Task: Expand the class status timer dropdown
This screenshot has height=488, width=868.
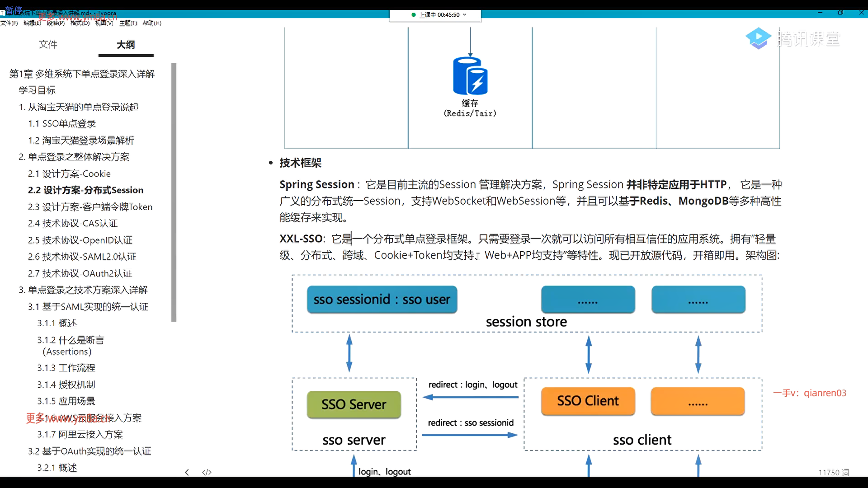Action: 465,15
